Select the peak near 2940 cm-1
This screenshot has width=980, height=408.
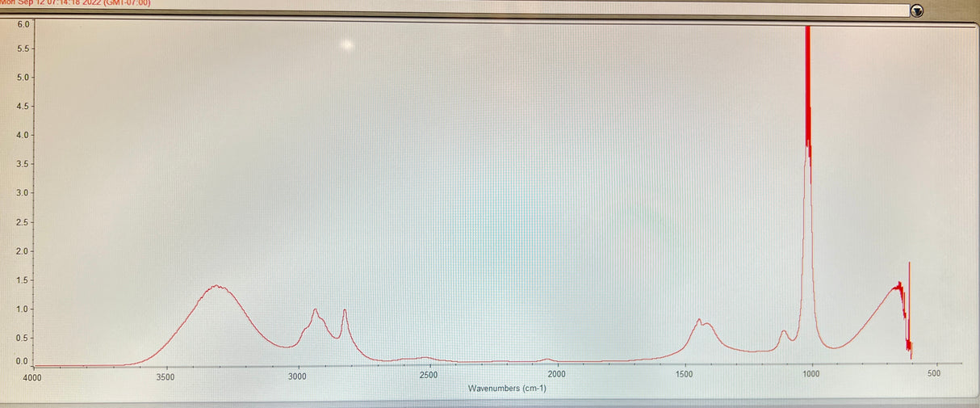[315, 309]
